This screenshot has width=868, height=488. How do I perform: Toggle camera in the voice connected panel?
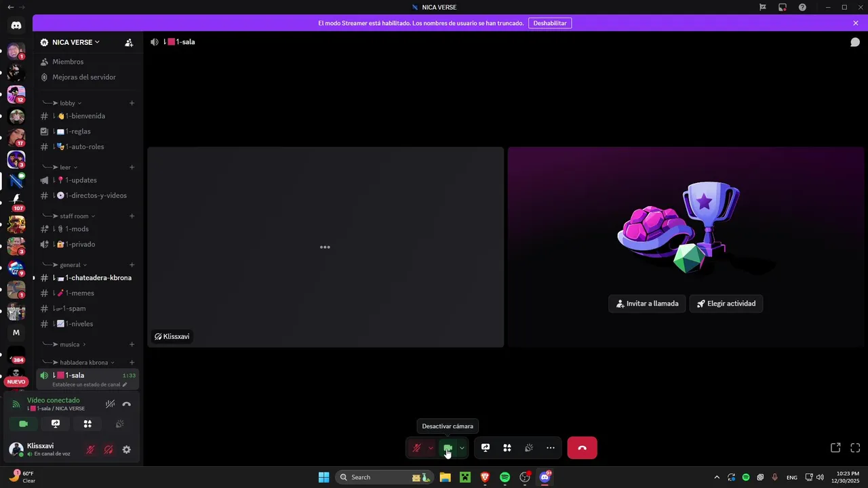[x=23, y=424]
